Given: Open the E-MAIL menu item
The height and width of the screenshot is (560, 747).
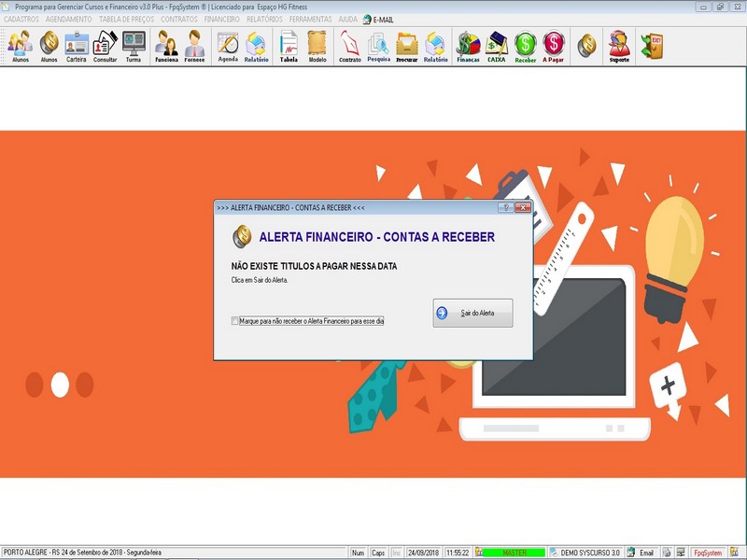Looking at the screenshot, I should coord(378,20).
